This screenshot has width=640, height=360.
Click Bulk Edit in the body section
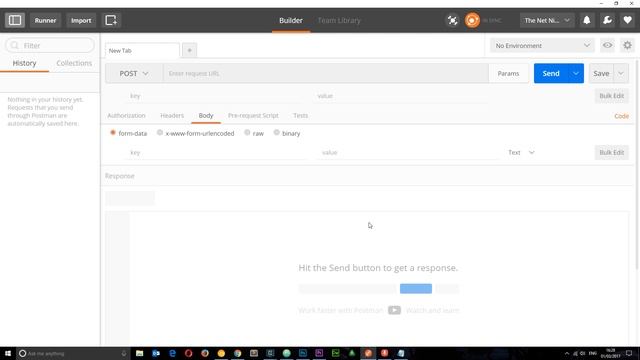(611, 152)
